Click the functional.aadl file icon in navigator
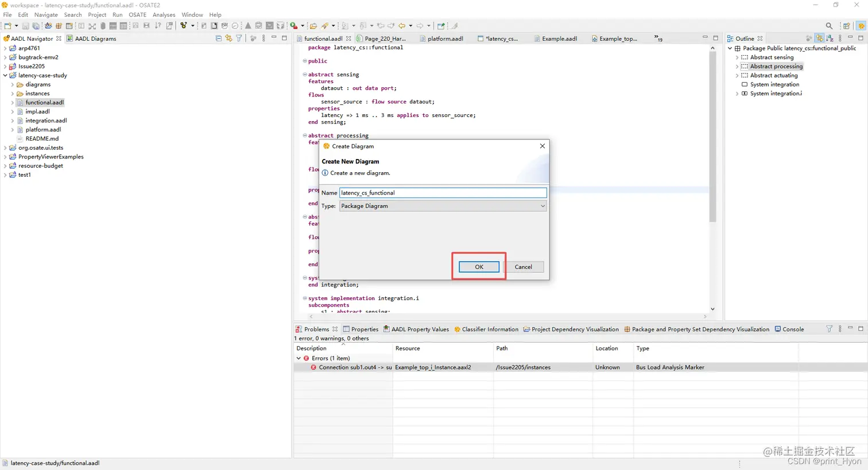 (x=20, y=103)
